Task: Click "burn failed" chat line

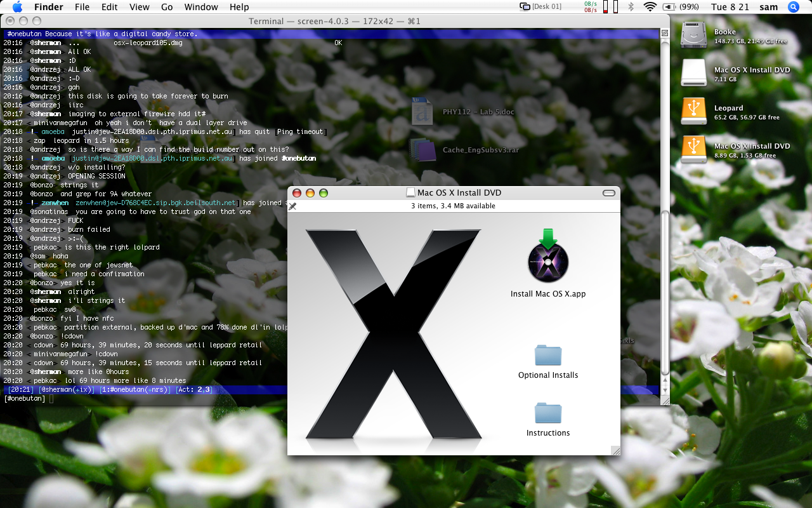Action: pos(89,229)
